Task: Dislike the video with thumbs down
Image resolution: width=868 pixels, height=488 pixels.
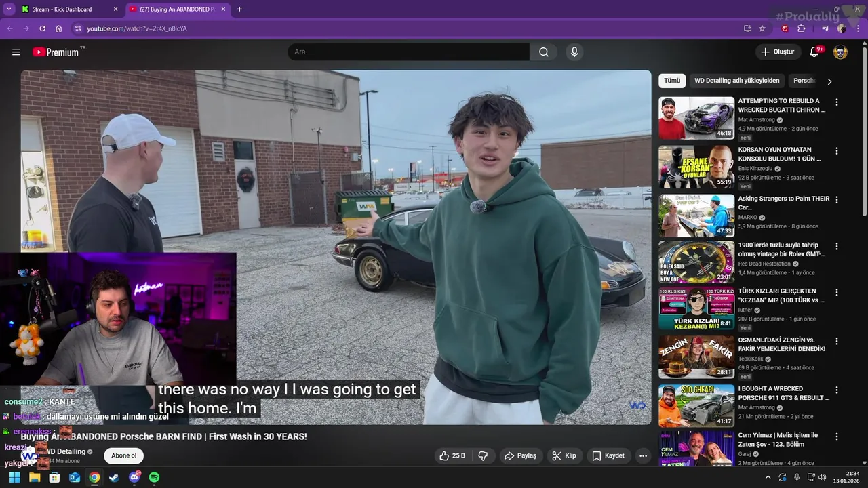Action: [483, 455]
